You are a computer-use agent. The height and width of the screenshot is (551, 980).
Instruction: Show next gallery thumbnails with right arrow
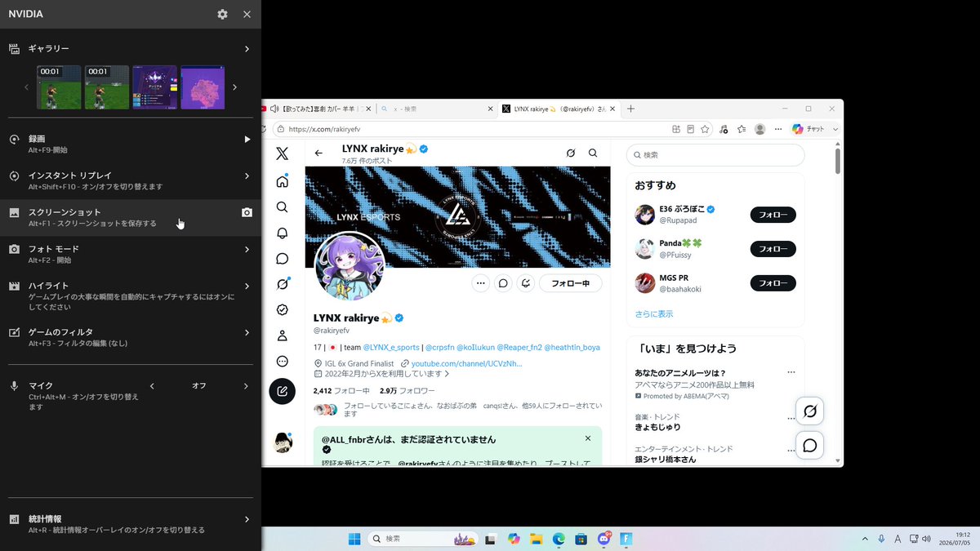pos(235,87)
